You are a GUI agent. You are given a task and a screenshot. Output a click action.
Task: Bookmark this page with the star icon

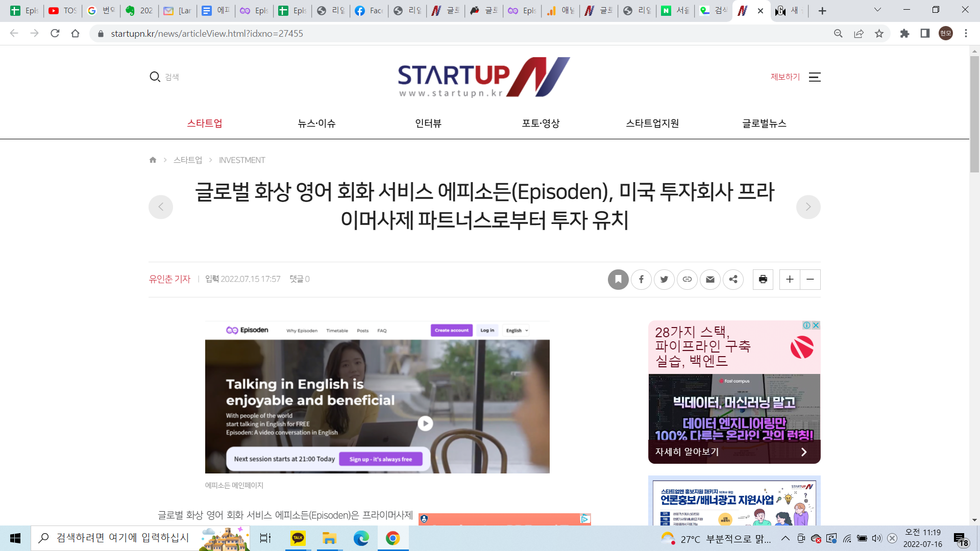(x=879, y=33)
